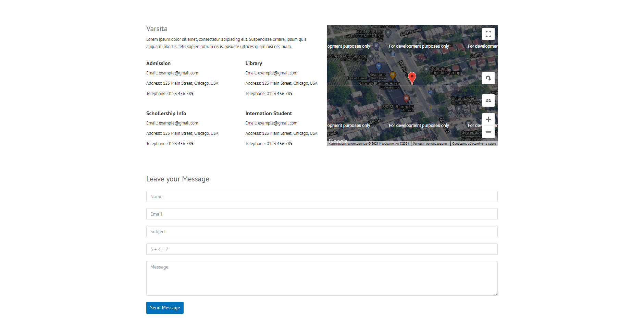Select the Optimum Logistics Group marker

[x=426, y=70]
